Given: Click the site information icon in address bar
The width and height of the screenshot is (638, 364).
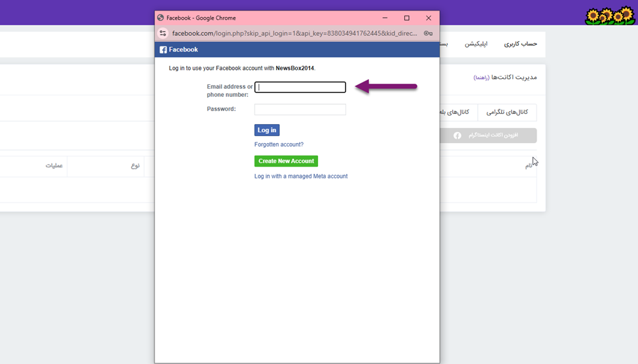Looking at the screenshot, I should 163,33.
